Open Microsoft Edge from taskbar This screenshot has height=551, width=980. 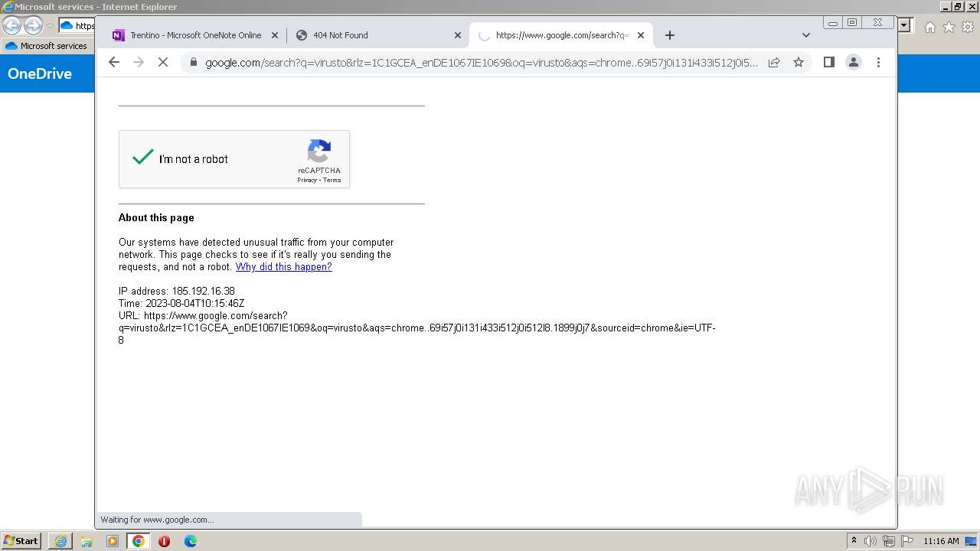tap(190, 541)
